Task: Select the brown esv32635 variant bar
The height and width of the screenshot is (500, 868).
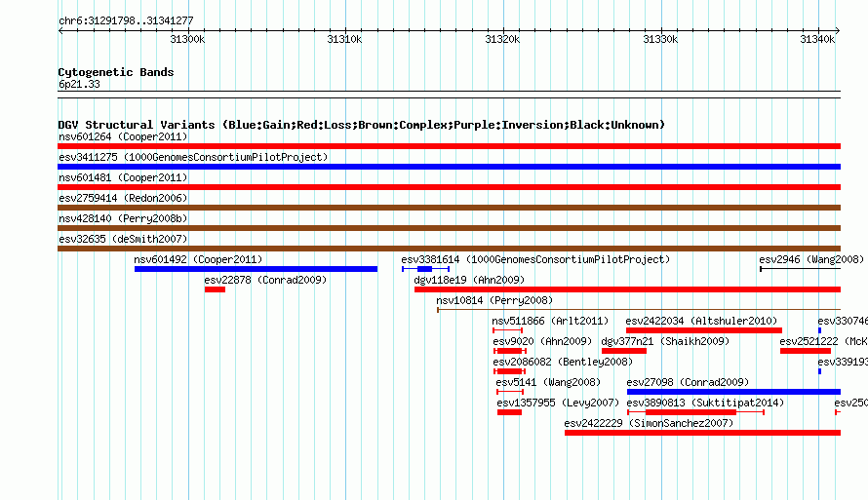Action: [449, 249]
